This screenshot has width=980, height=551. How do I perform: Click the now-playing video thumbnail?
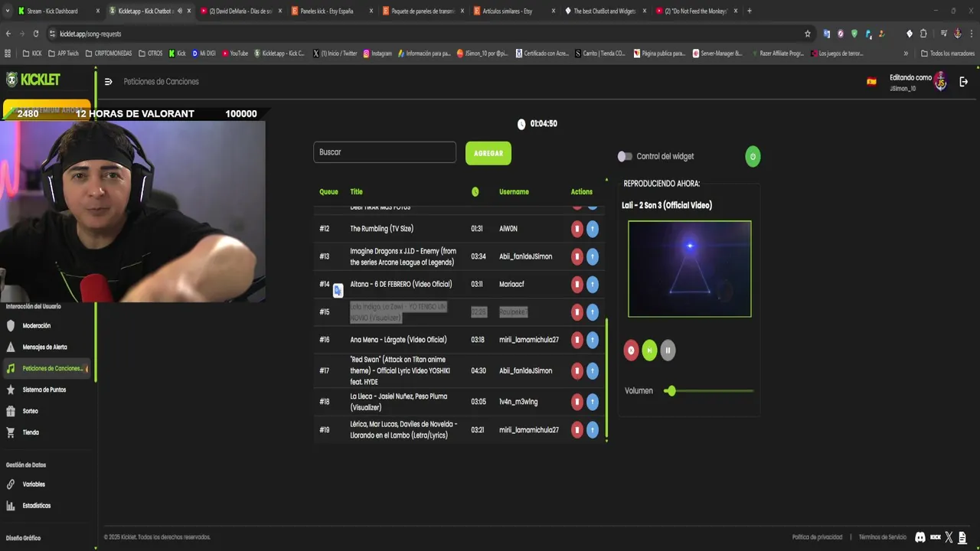690,269
